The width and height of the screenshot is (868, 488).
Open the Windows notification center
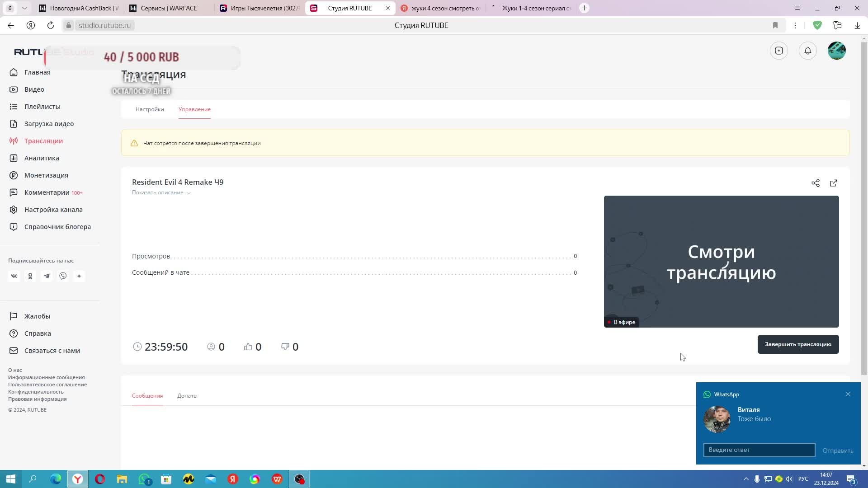coord(851,479)
